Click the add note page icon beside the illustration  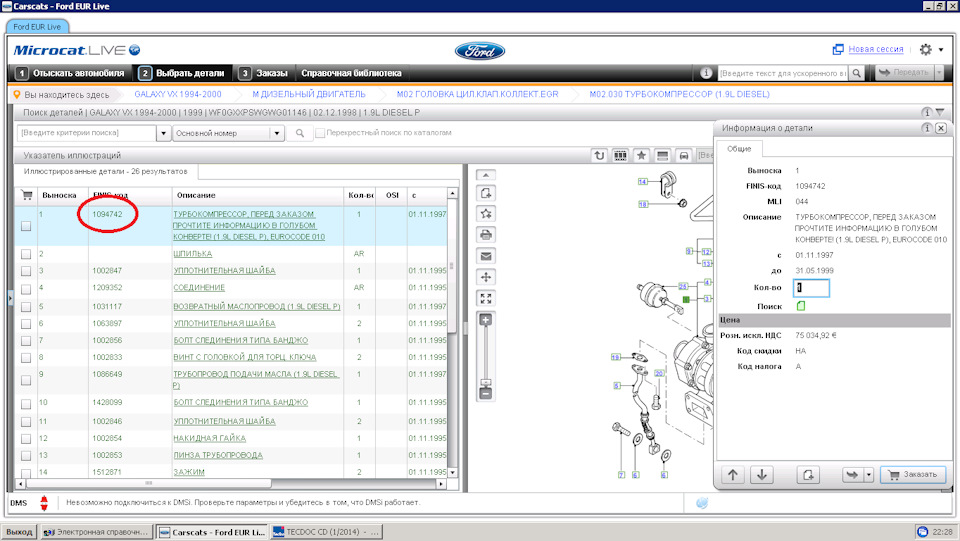[486, 193]
